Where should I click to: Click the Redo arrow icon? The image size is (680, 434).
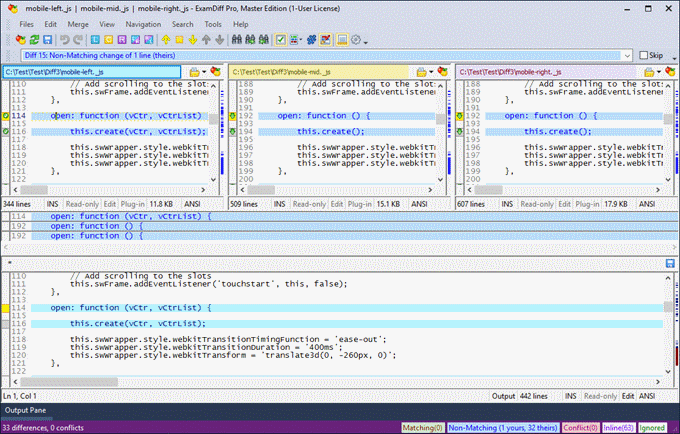[x=78, y=40]
